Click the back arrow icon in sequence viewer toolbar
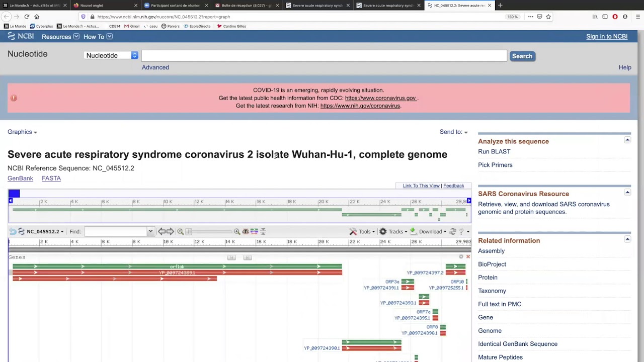The width and height of the screenshot is (644, 362). click(x=13, y=231)
